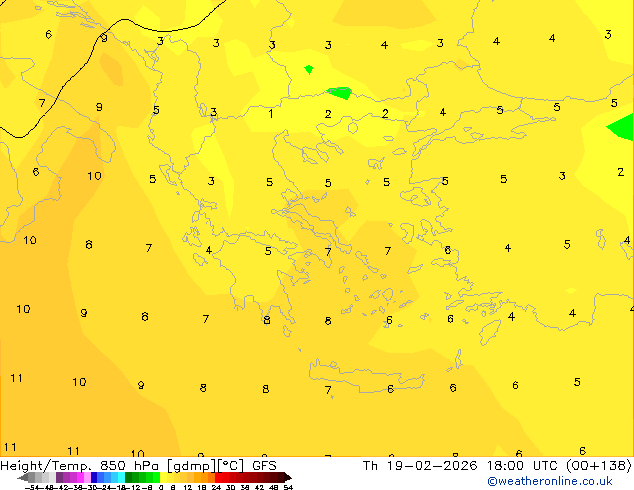This screenshot has width=634, height=490.
Task: Click the '[gdmp]' unit label
Action: [192, 466]
